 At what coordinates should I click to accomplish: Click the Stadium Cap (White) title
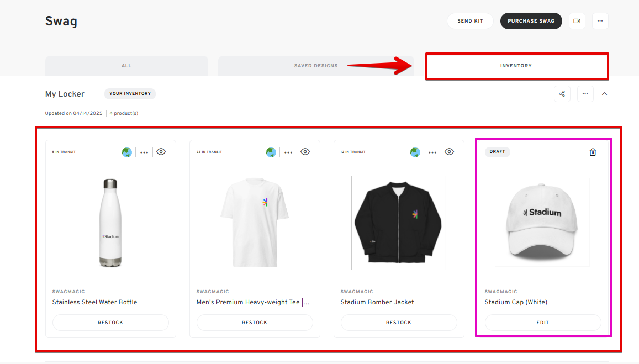tap(516, 302)
